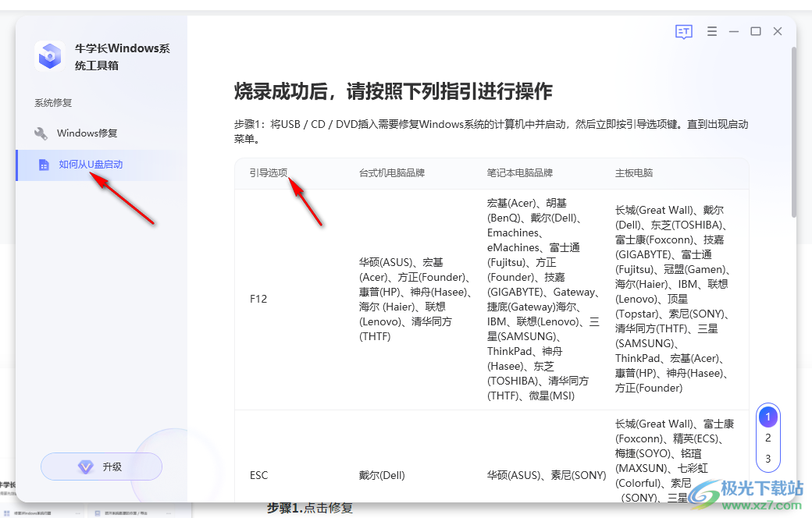
Task: Close the toolbox window
Action: pos(778,31)
